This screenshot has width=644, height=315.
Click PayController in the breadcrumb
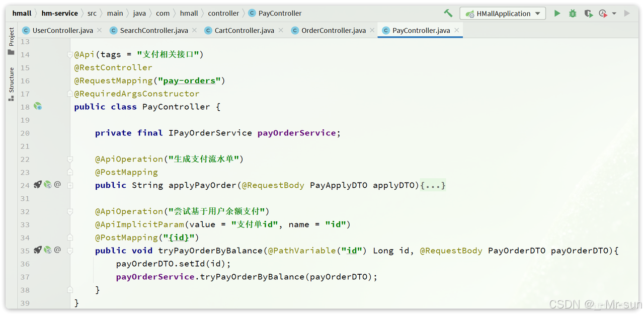coord(275,13)
